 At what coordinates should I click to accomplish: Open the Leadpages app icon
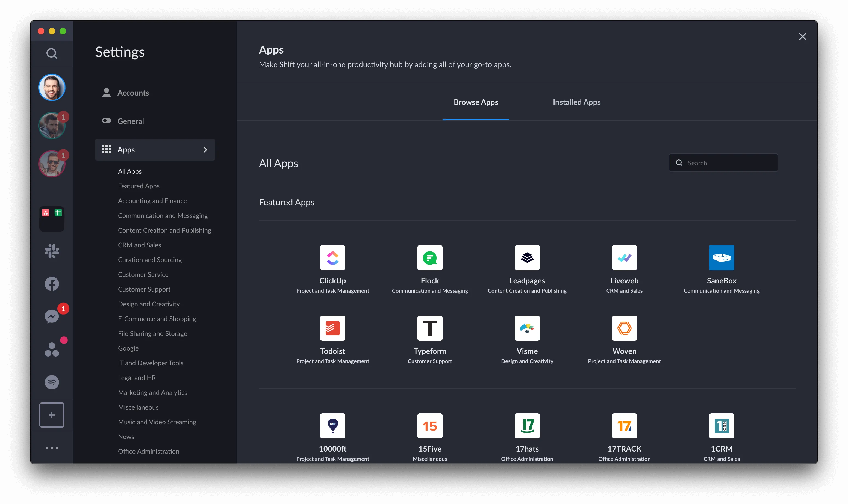pyautogui.click(x=527, y=257)
